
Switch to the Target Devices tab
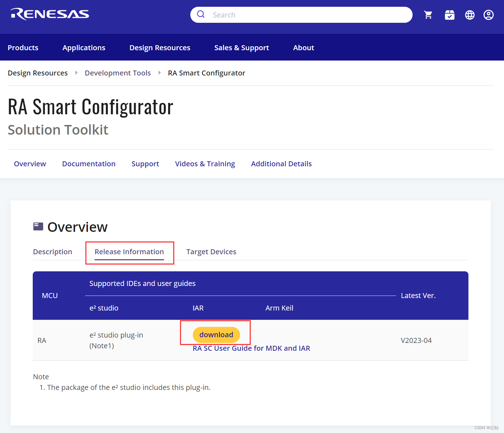click(211, 252)
